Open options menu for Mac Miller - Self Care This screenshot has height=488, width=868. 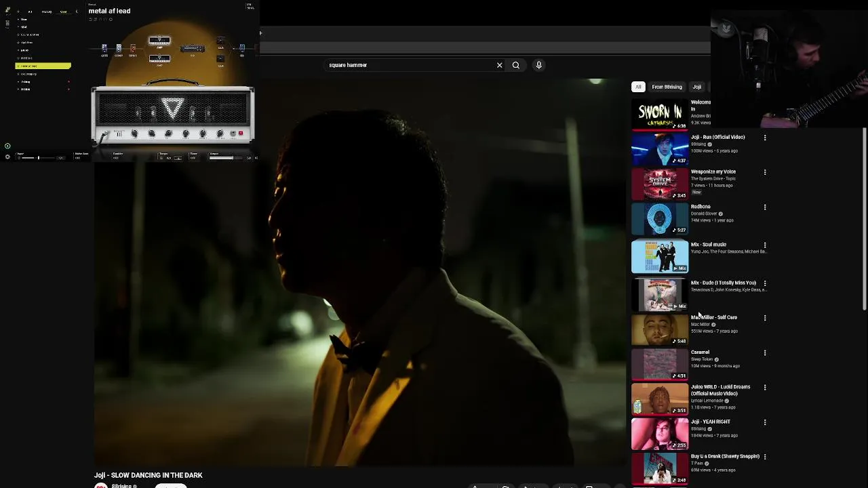pyautogui.click(x=765, y=318)
